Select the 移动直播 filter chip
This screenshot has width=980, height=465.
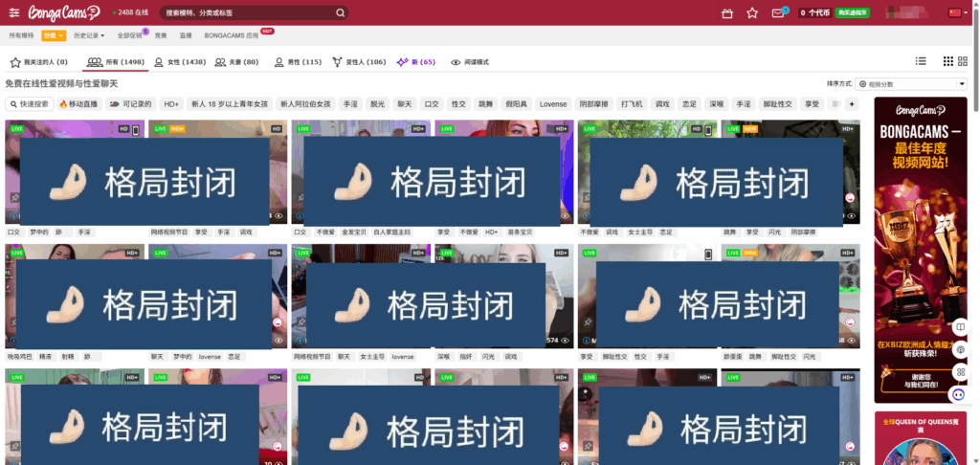pos(78,104)
